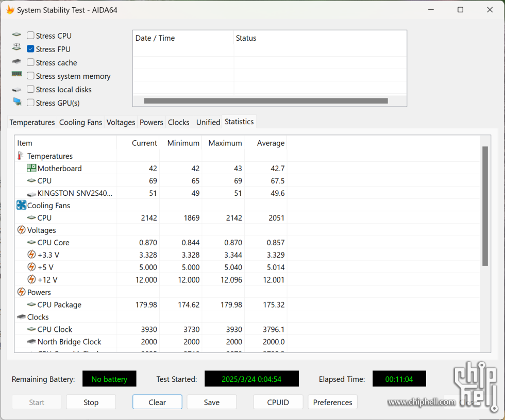The image size is (505, 420).
Task: Toggle the Stress GPU(s) checkbox
Action: [30, 103]
